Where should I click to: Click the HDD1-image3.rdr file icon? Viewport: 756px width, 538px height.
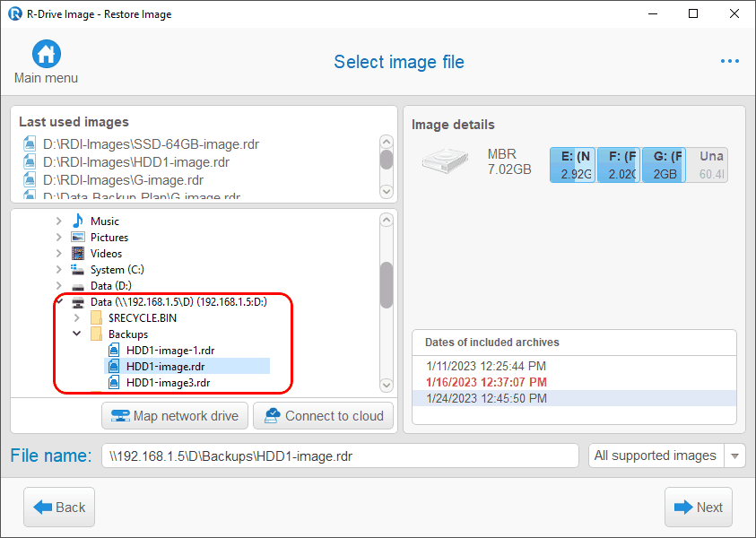tap(114, 383)
